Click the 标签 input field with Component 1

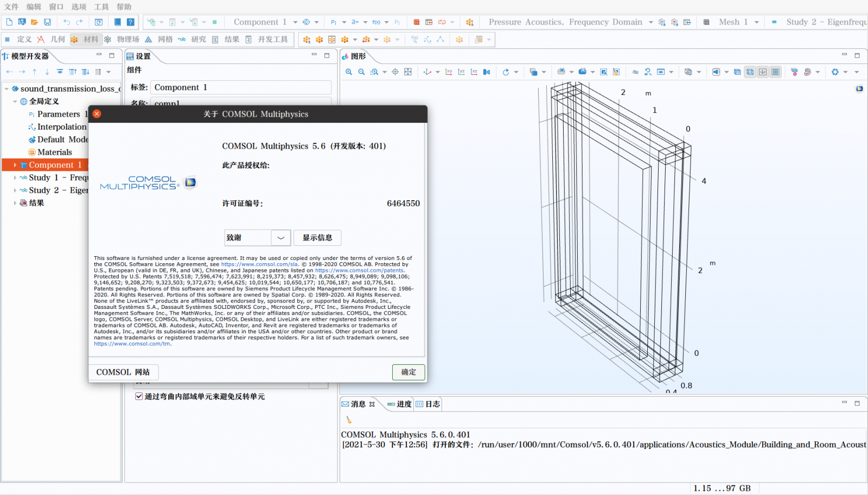tap(241, 87)
